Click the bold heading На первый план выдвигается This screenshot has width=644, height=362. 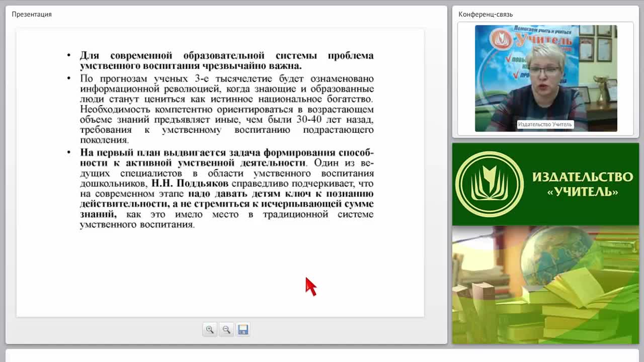point(226,157)
